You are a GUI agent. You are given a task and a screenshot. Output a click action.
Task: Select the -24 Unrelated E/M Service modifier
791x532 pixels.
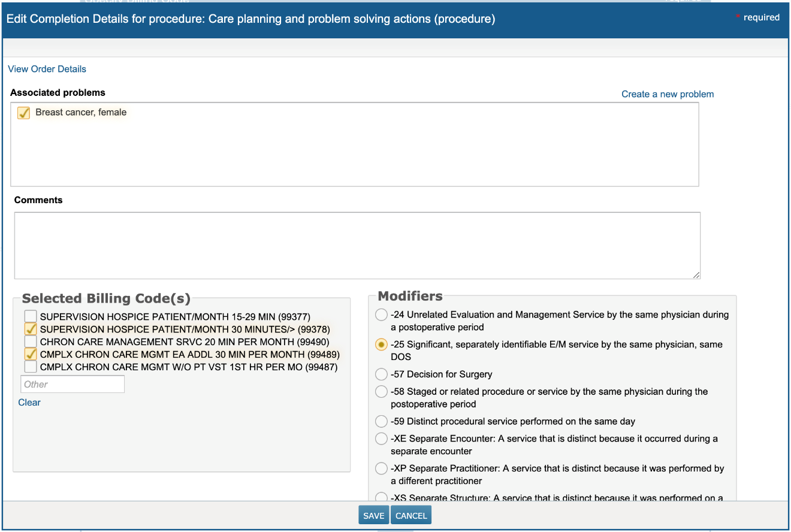(381, 315)
